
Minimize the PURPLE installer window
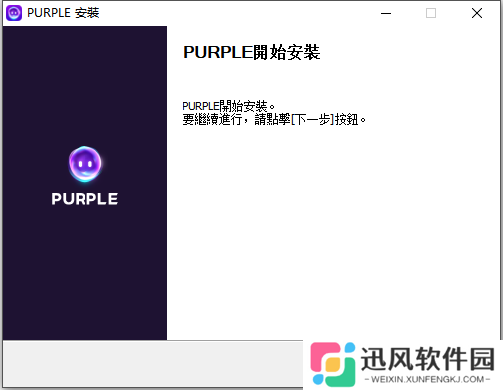point(386,13)
